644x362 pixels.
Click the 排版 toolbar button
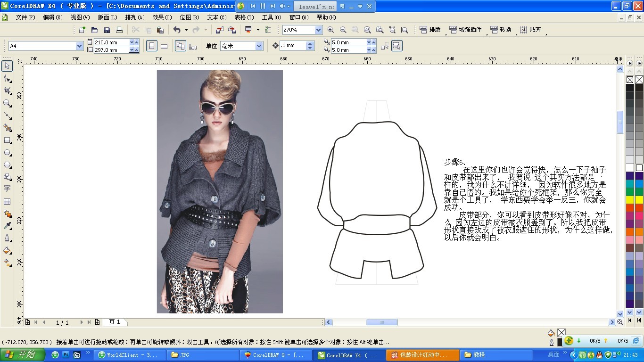430,30
